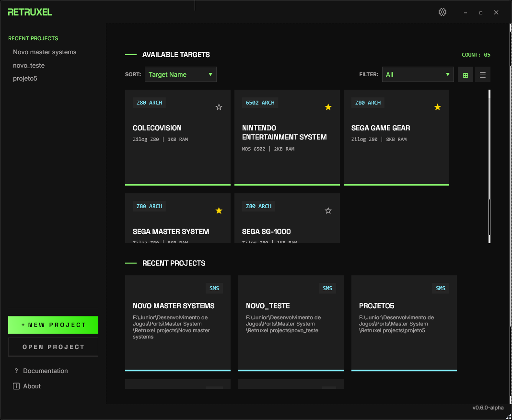Click the Retruxel logo
This screenshot has width=512, height=420.
coord(30,12)
